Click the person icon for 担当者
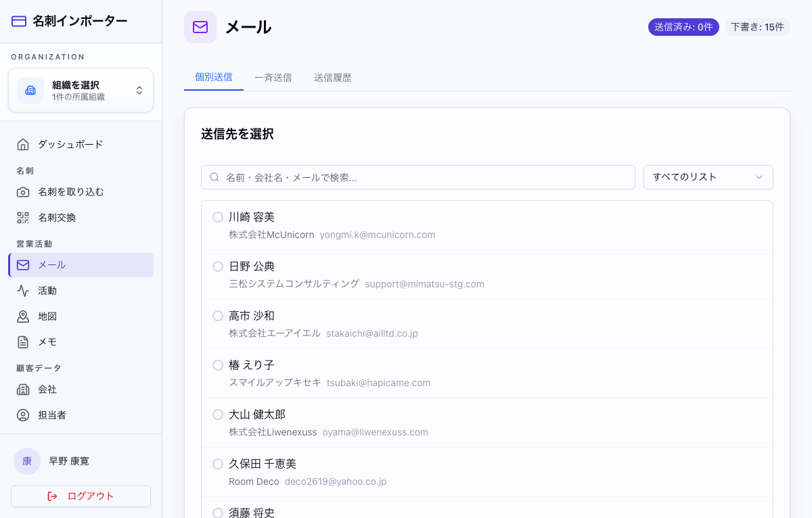812x518 pixels. tap(23, 415)
